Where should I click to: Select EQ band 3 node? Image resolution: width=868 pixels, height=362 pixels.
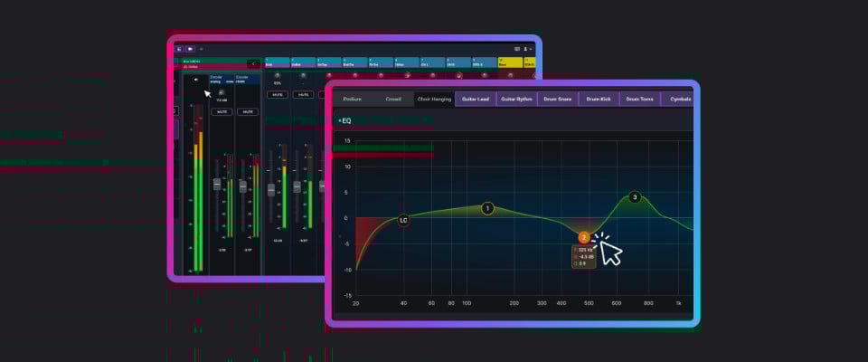coord(635,196)
